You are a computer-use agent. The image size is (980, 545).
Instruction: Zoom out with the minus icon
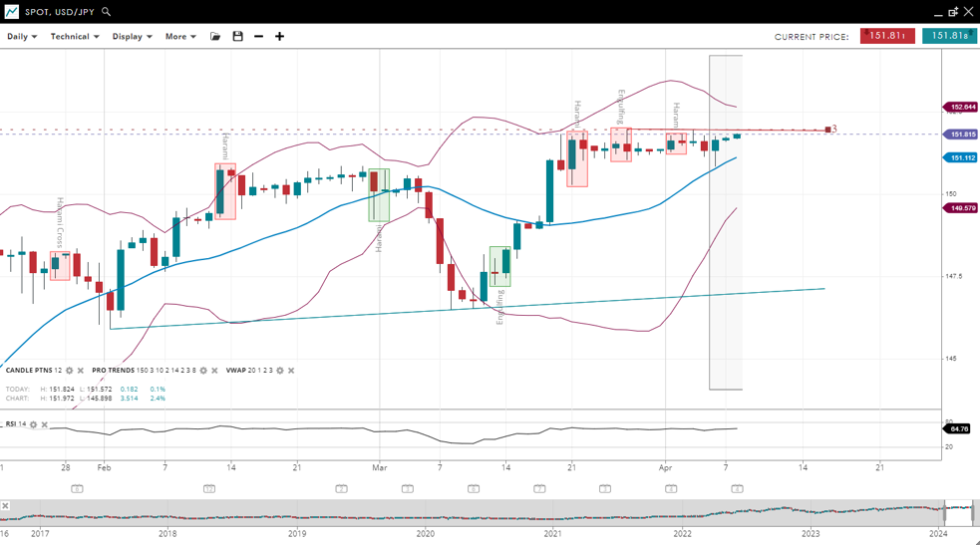pyautogui.click(x=258, y=37)
